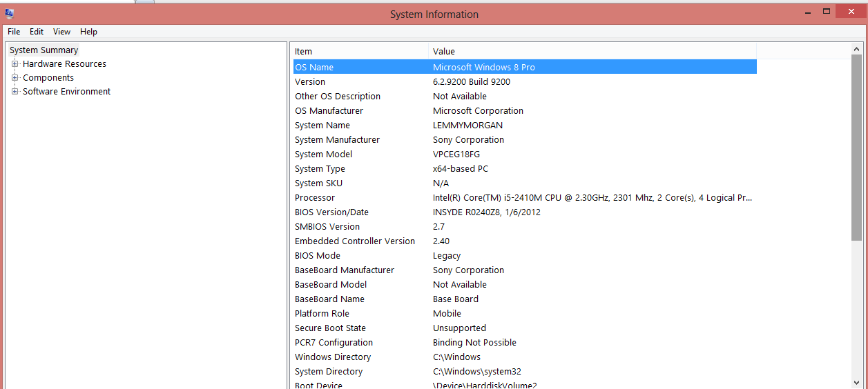The height and width of the screenshot is (389, 868).
Task: Open the Help menu
Action: click(88, 32)
